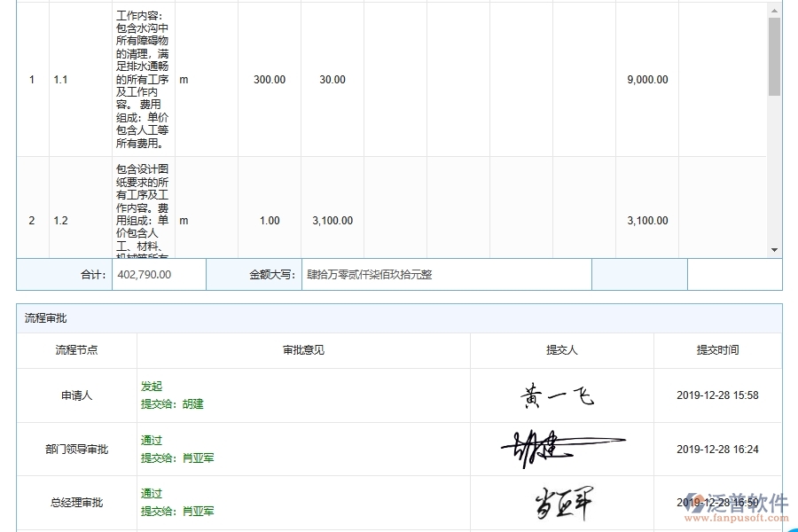This screenshot has width=798, height=532.
Task: Select row 2 with item number 1.2
Action: coord(266,220)
